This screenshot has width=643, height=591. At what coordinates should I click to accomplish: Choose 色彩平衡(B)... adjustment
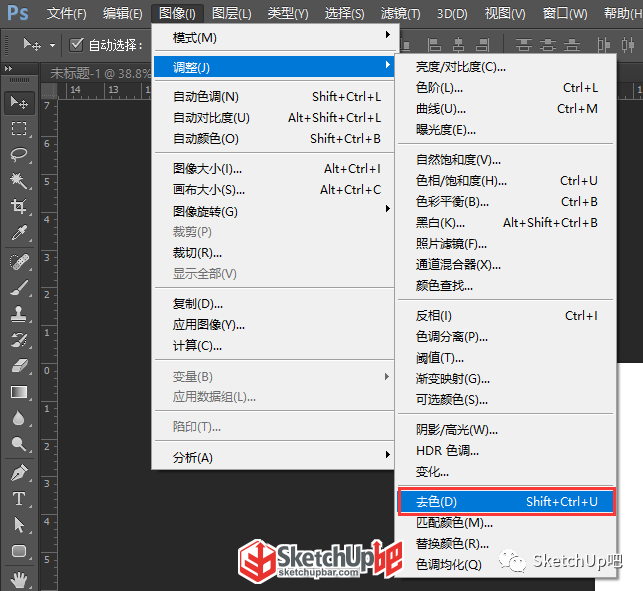coord(505,201)
